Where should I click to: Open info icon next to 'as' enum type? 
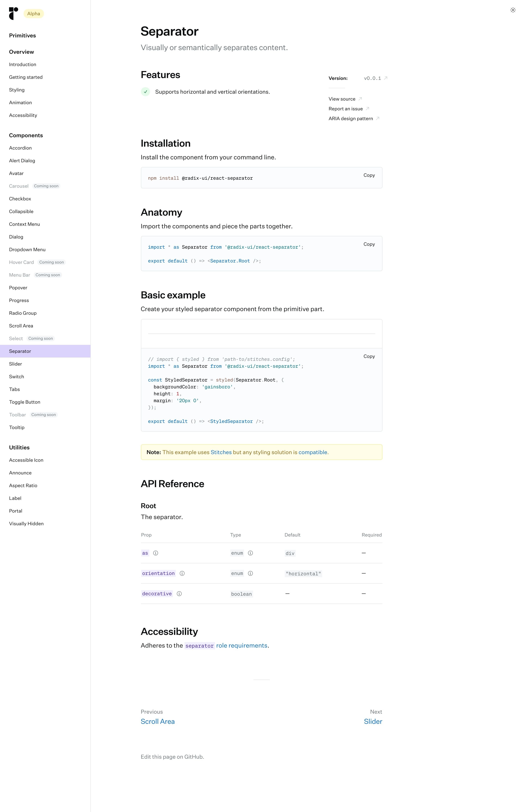[250, 553]
